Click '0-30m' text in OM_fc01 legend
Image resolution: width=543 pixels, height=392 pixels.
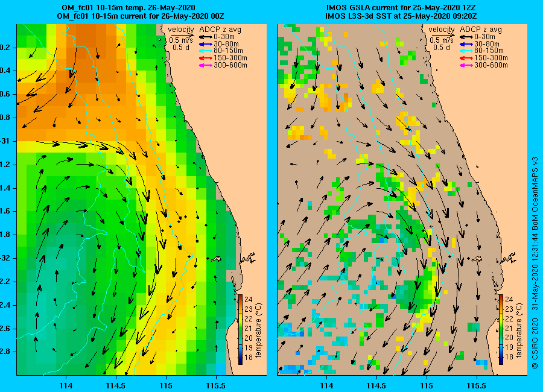point(224,37)
